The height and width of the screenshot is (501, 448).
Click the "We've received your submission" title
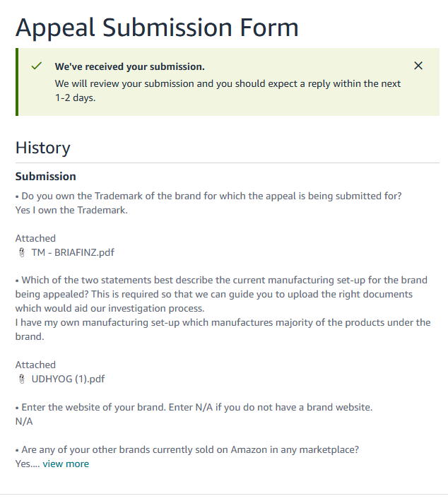[x=130, y=66]
